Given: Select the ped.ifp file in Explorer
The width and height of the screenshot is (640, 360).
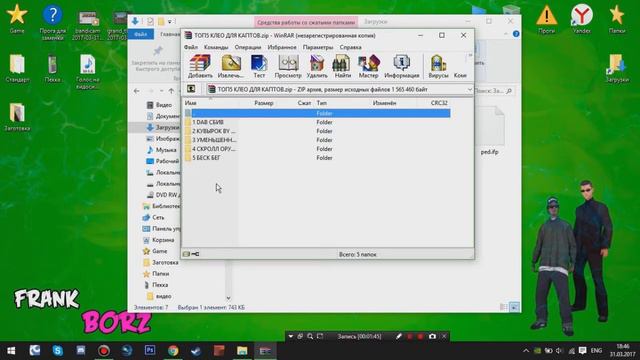Looking at the screenshot, I should pos(489,131).
